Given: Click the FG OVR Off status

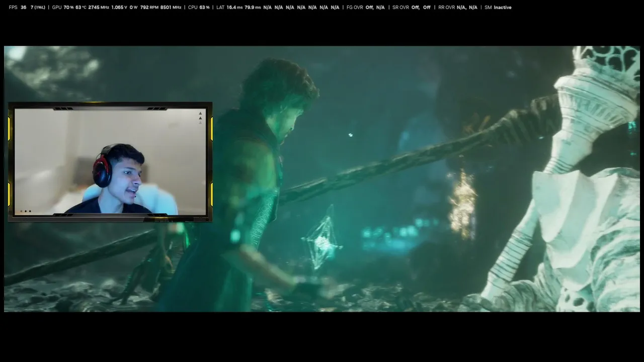Looking at the screenshot, I should [365, 8].
